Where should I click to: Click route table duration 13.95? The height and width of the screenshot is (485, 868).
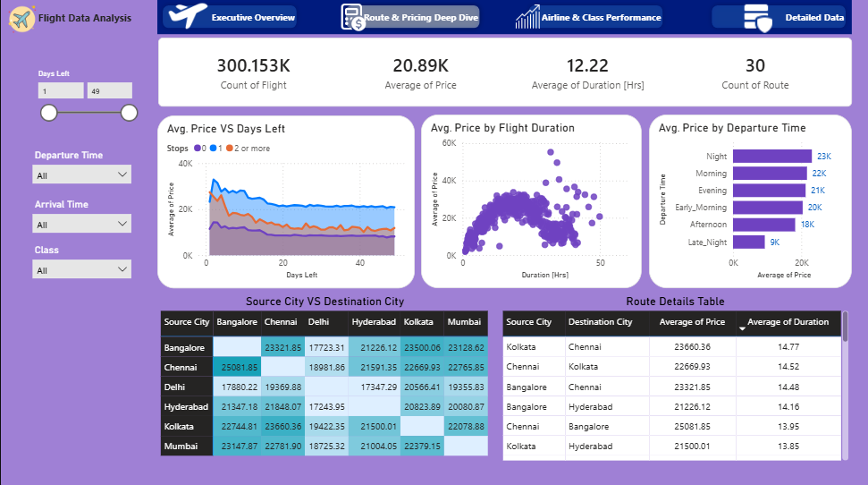tap(788, 426)
